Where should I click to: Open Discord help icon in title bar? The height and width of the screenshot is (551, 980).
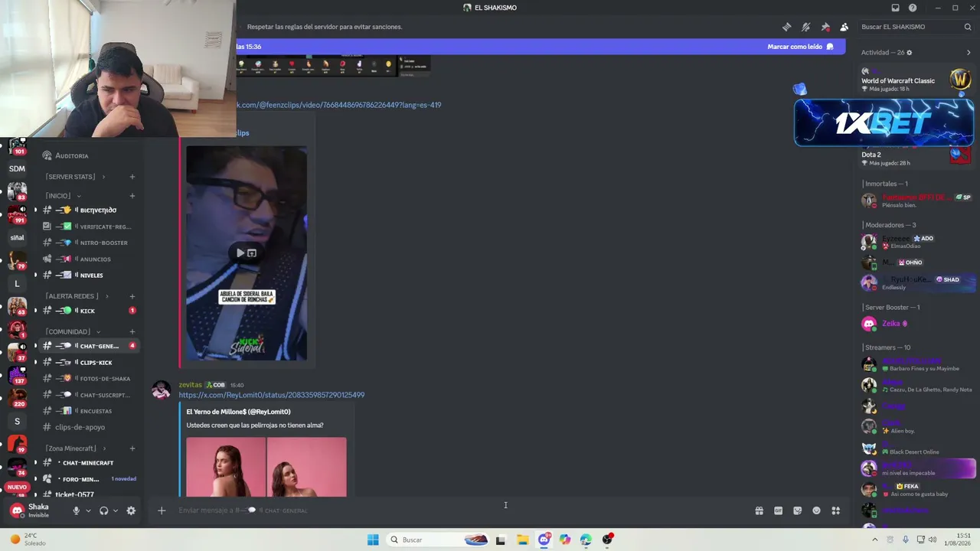913,8
